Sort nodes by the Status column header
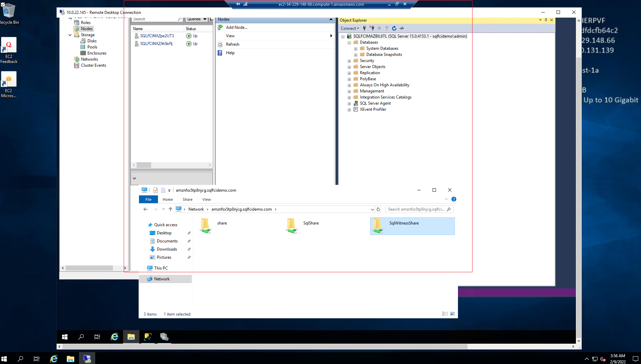The width and height of the screenshot is (641, 364). pos(198,29)
